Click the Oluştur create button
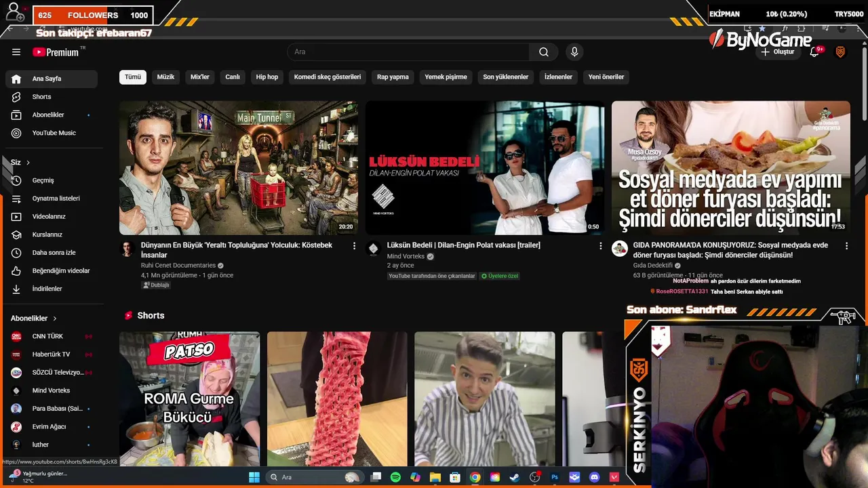 (x=778, y=52)
